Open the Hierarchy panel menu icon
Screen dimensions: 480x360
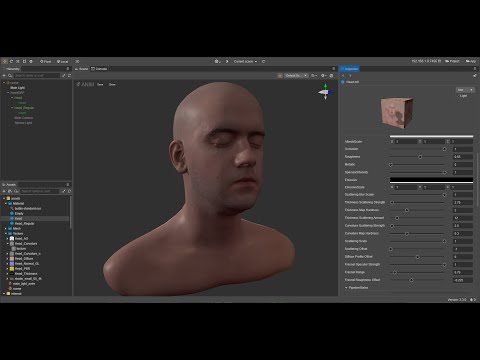tap(68, 69)
